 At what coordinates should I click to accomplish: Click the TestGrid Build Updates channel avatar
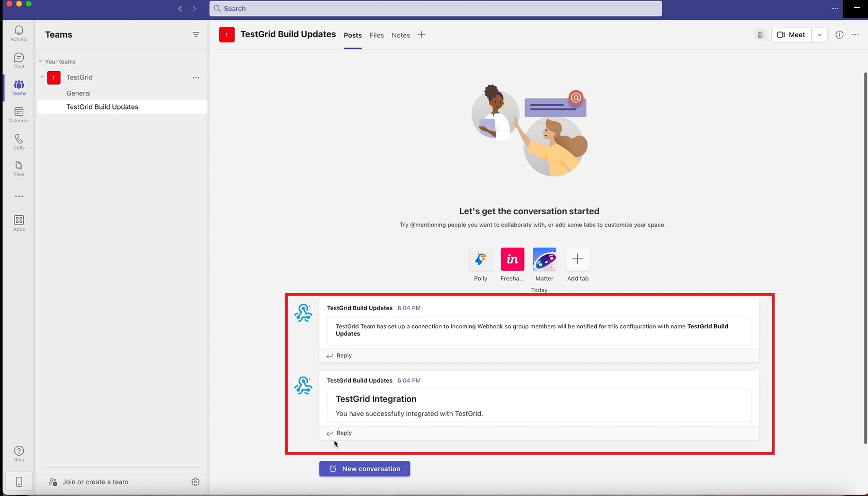[x=227, y=35]
